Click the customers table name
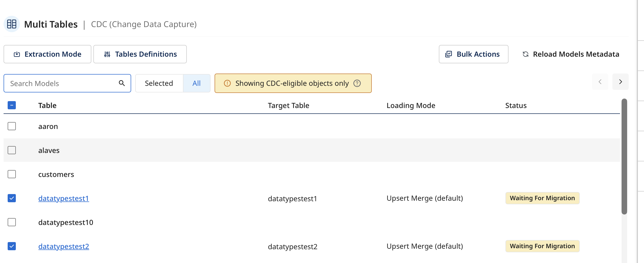The width and height of the screenshot is (644, 263). pos(56,174)
